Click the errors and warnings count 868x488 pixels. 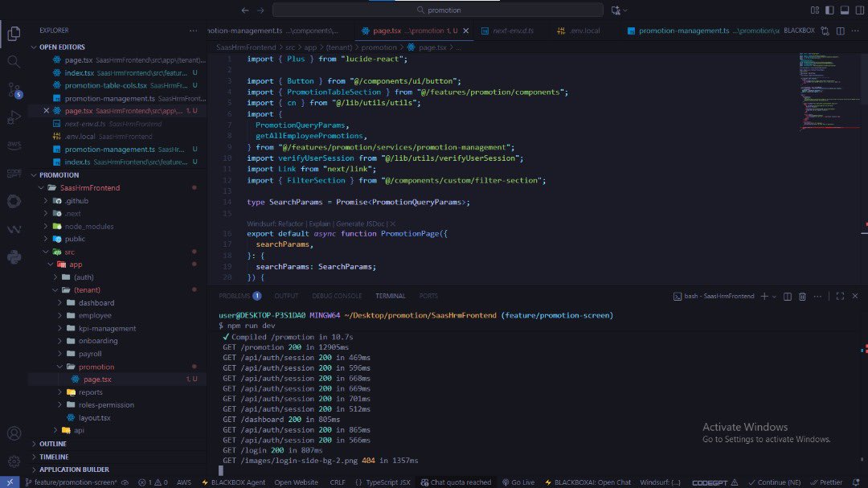pos(153,482)
